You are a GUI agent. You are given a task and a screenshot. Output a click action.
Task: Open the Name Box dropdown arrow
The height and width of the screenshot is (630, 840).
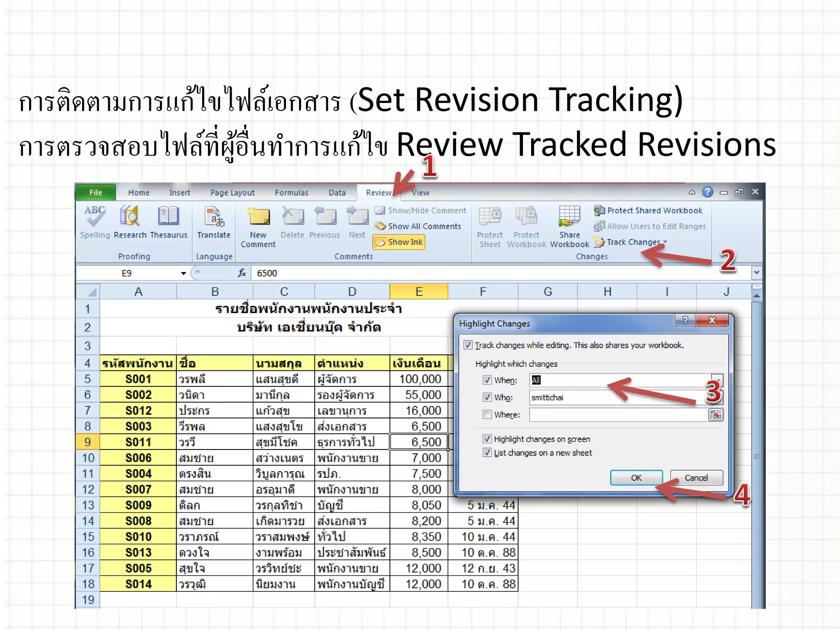(183, 273)
